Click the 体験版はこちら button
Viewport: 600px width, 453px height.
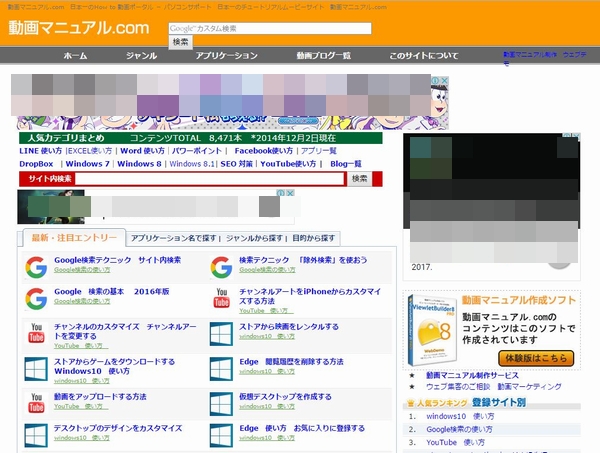pyautogui.click(x=536, y=358)
